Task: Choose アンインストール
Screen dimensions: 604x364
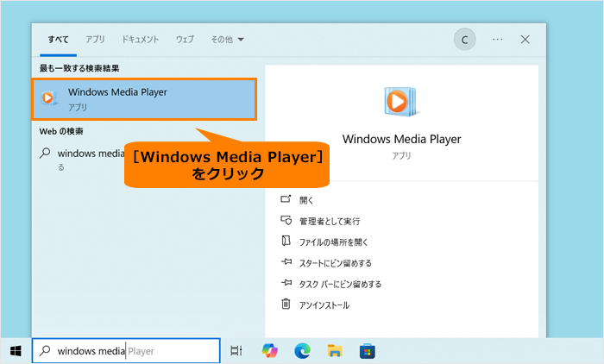Action: [x=324, y=305]
